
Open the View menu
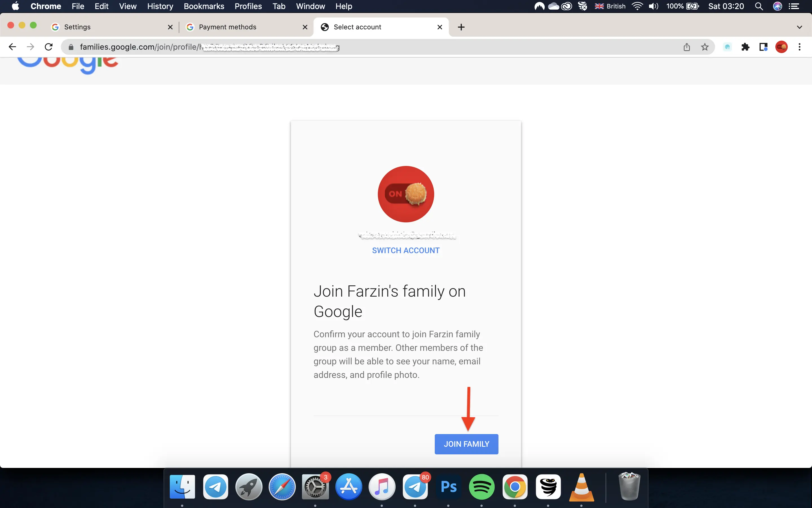click(x=128, y=6)
